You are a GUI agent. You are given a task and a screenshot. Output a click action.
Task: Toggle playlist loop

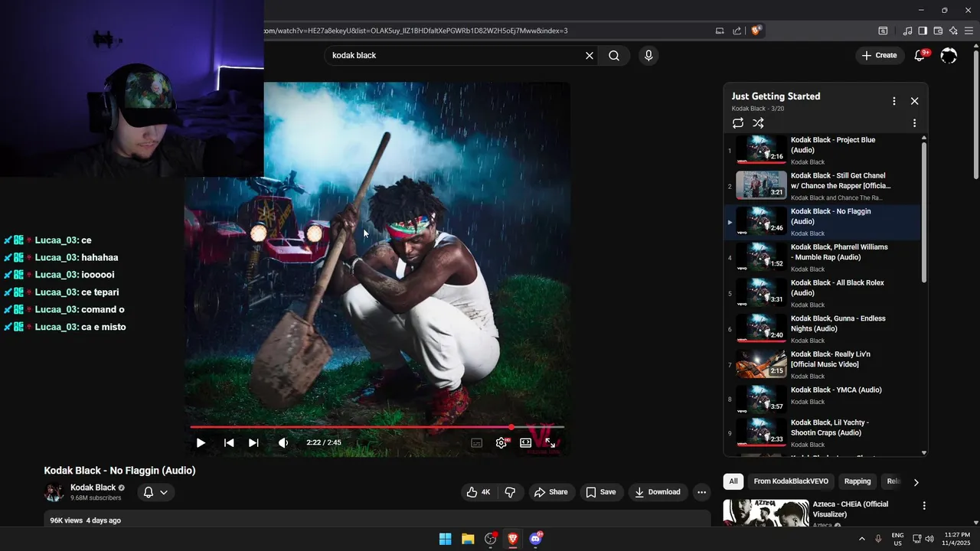tap(738, 122)
